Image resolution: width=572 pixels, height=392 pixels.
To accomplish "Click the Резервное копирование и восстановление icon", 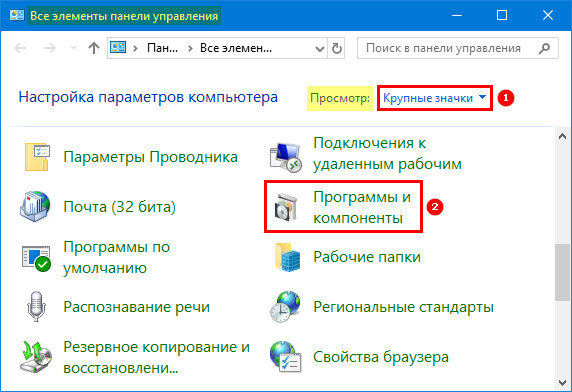I will point(36,357).
